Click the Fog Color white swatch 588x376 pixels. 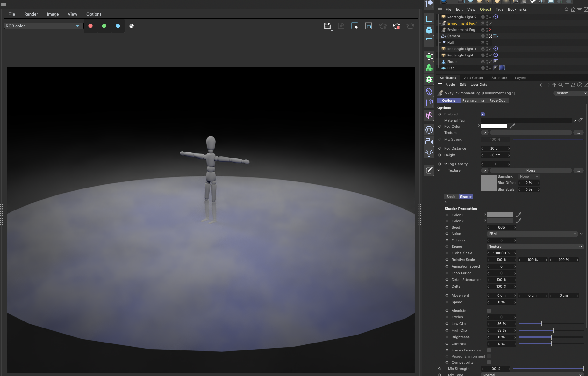494,126
